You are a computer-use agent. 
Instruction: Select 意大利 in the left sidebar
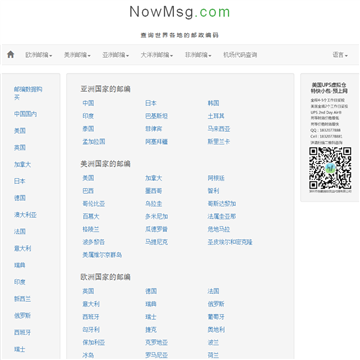(22, 248)
